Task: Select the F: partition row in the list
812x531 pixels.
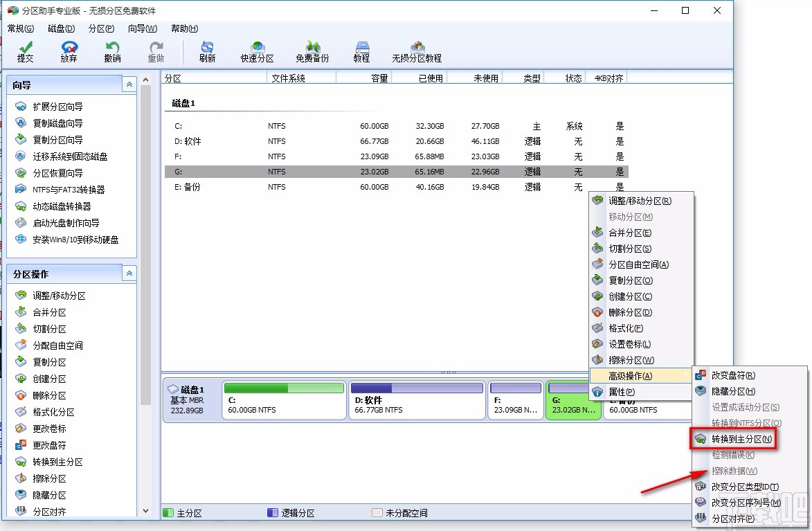Action: 396,156
